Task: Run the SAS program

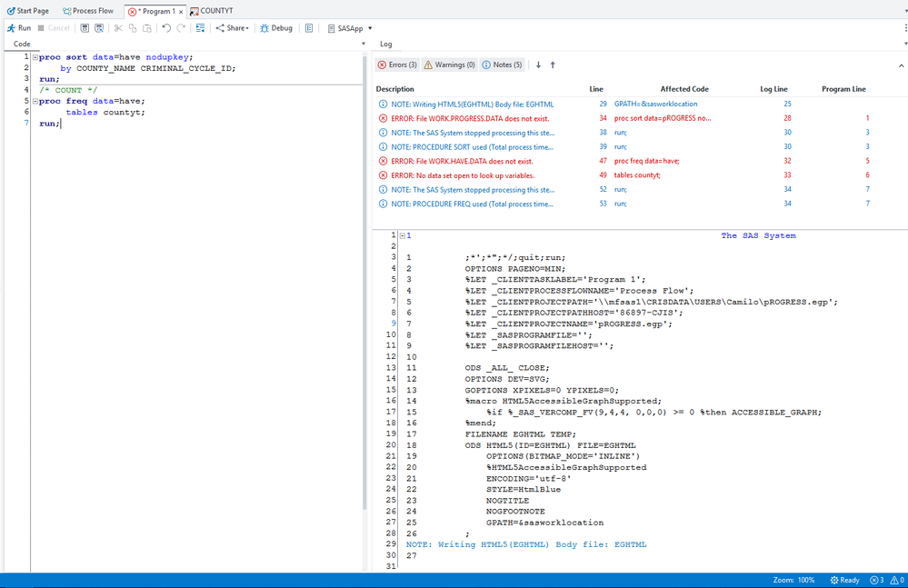Action: (19, 28)
